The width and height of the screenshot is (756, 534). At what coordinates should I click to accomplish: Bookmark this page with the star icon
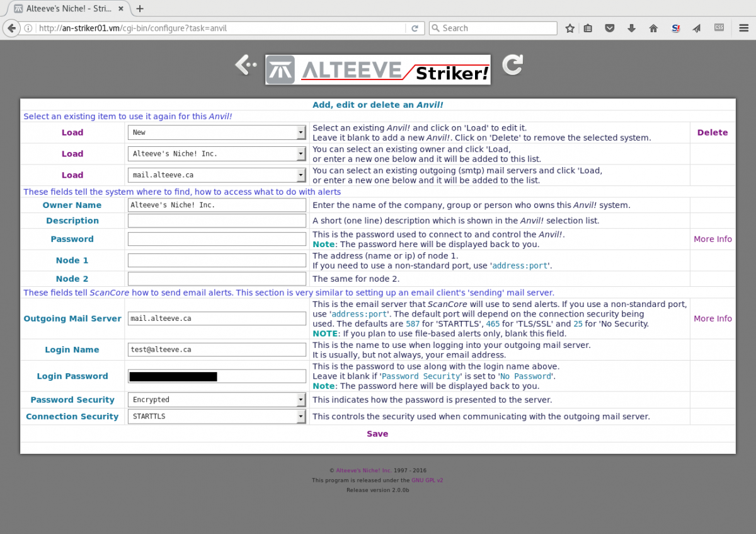[570, 28]
